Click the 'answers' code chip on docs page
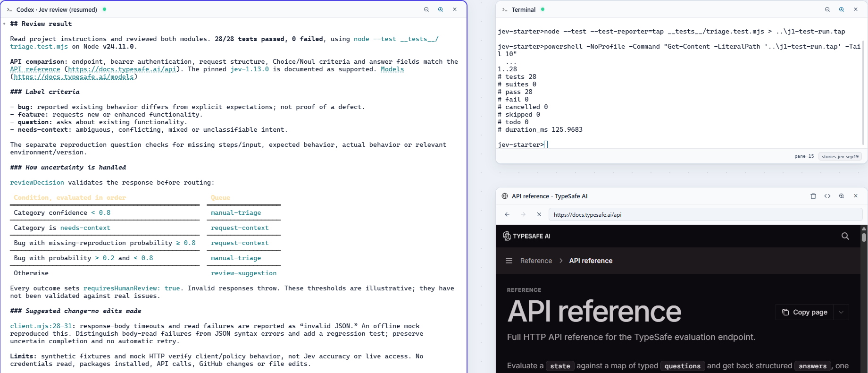This screenshot has height=373, width=868. coord(812,366)
